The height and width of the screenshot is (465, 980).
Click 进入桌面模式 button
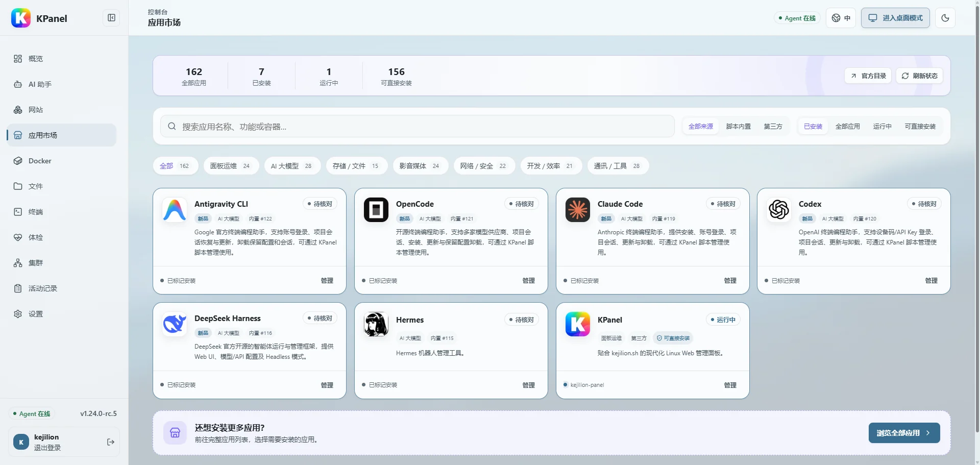point(895,18)
